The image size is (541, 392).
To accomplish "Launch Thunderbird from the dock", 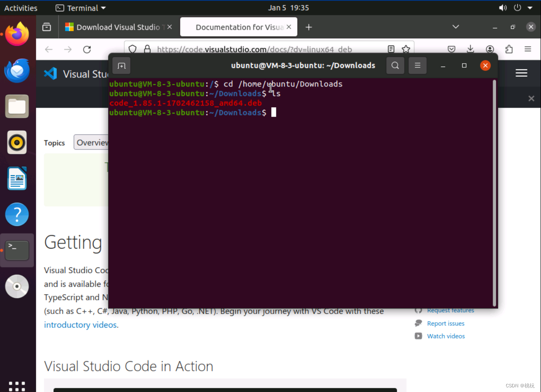I will (x=17, y=71).
